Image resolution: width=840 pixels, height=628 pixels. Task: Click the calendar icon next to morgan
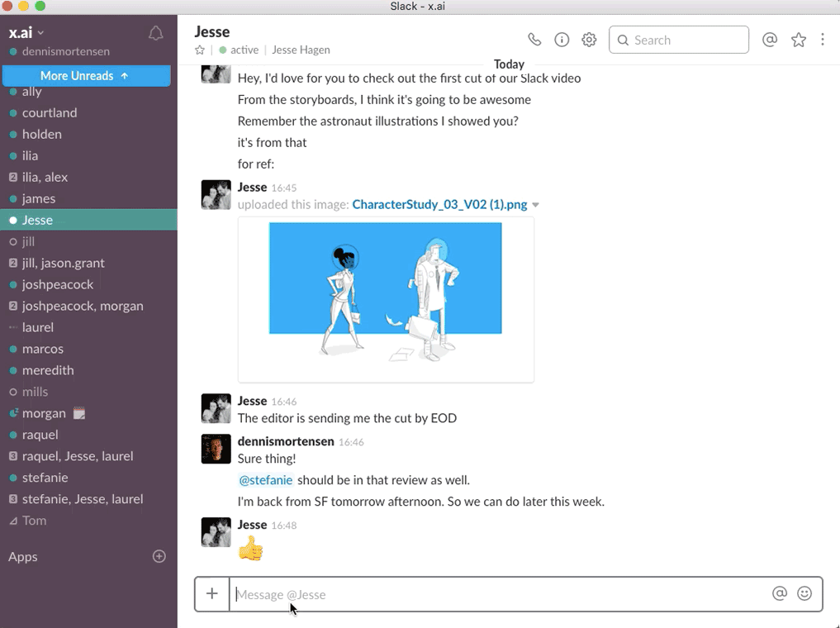79,413
